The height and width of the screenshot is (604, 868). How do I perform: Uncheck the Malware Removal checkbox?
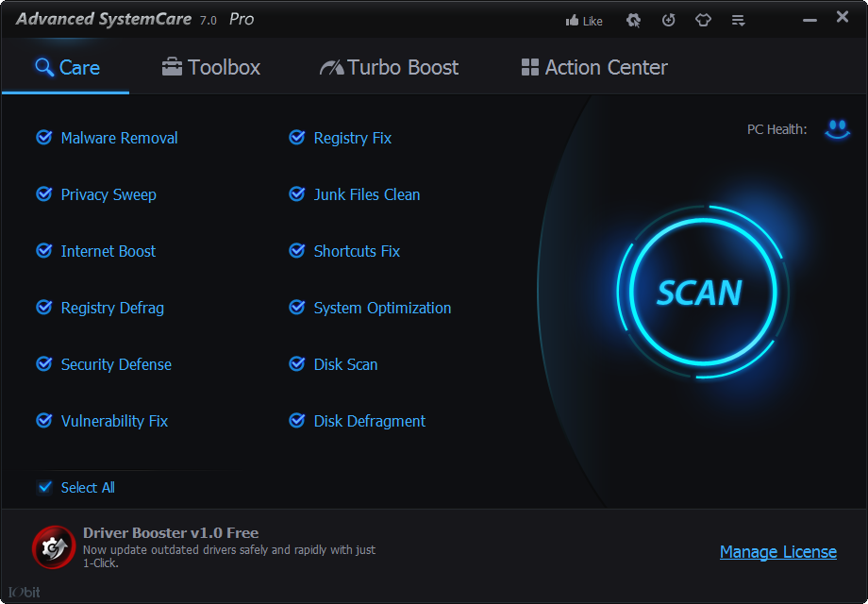click(x=44, y=137)
